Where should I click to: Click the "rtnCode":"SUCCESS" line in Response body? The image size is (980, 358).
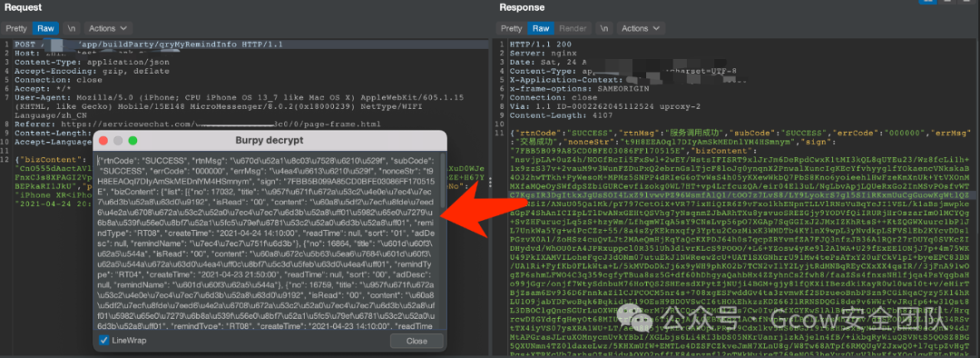coord(741,134)
